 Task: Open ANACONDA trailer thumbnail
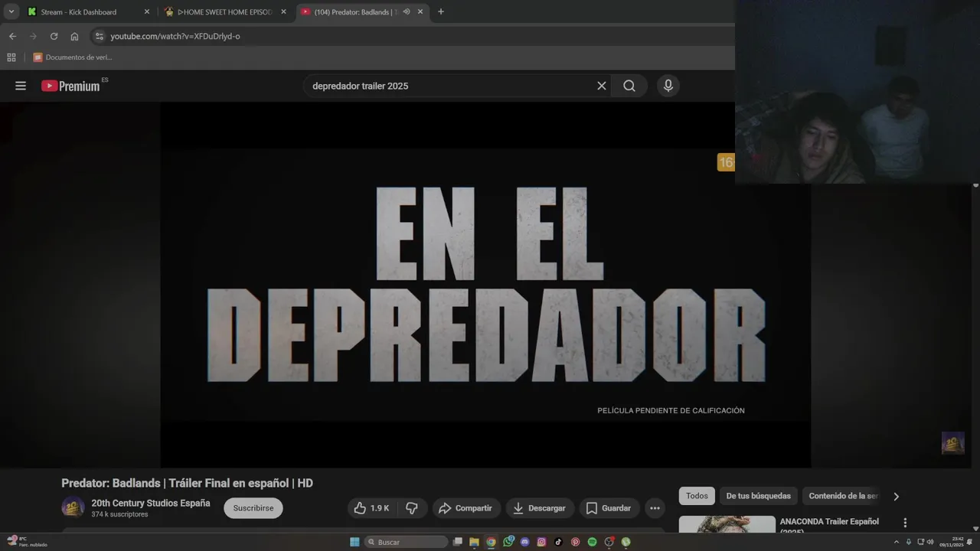(x=727, y=525)
